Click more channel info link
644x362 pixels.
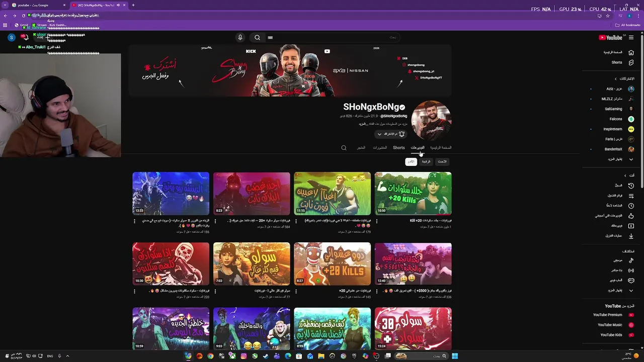(x=364, y=124)
